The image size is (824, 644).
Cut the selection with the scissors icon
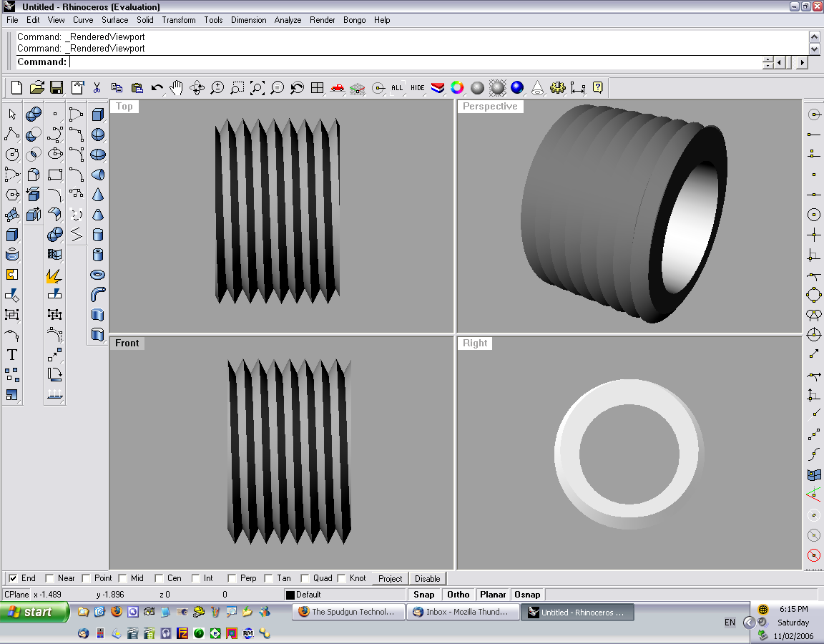(97, 88)
